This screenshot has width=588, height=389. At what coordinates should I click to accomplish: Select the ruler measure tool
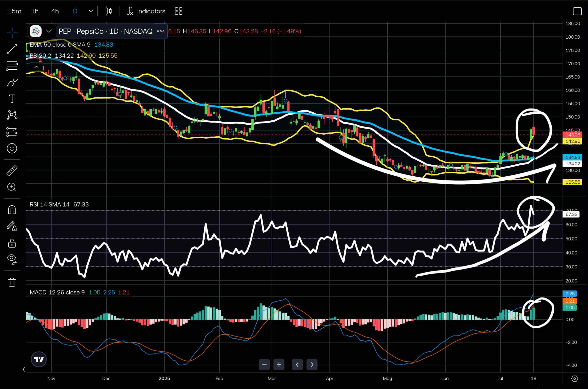[x=12, y=171]
